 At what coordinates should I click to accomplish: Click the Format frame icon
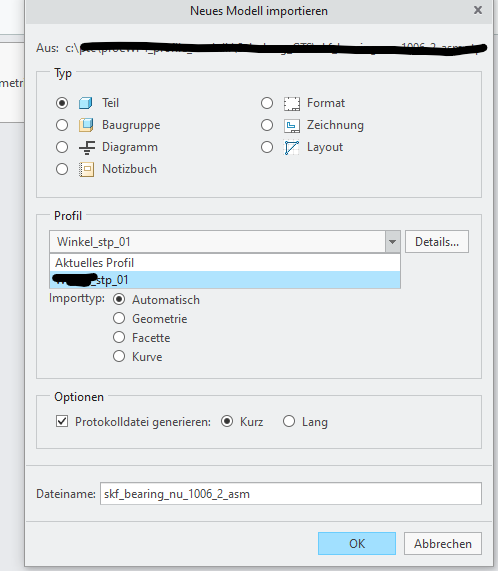(292, 103)
